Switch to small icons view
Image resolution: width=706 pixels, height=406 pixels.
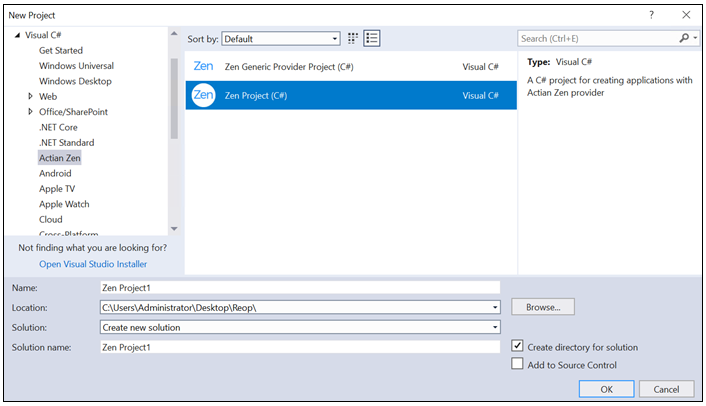tap(353, 39)
